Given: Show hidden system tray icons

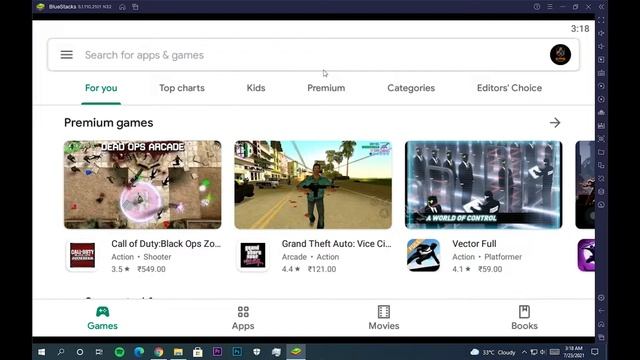Looking at the screenshot, I should (x=524, y=352).
